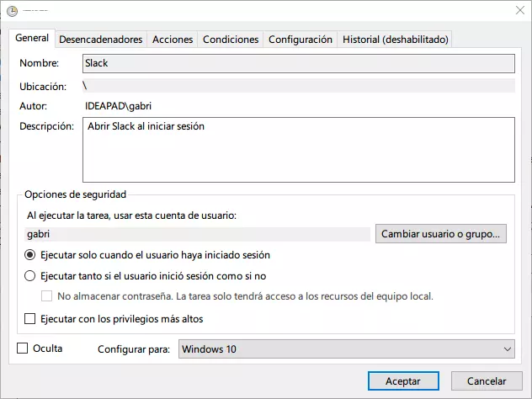Select the General tab

[32, 38]
